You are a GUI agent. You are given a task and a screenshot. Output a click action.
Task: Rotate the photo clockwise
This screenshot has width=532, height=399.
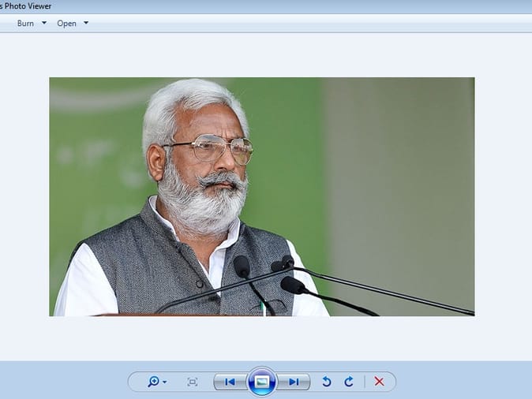[x=348, y=382]
